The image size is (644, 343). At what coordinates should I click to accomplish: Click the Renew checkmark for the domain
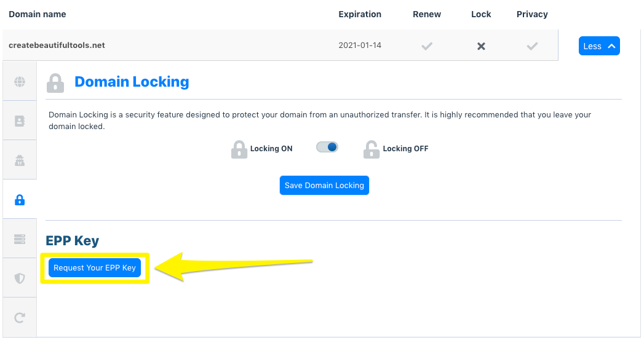[x=427, y=46]
